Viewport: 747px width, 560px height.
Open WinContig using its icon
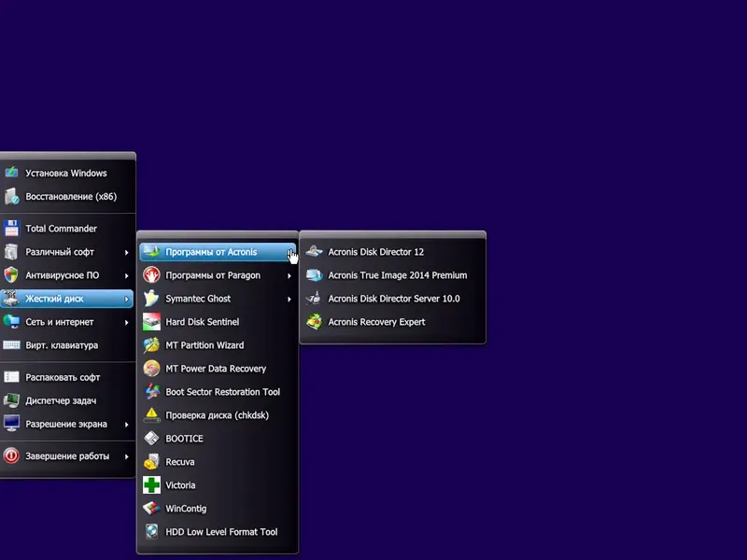coord(151,509)
